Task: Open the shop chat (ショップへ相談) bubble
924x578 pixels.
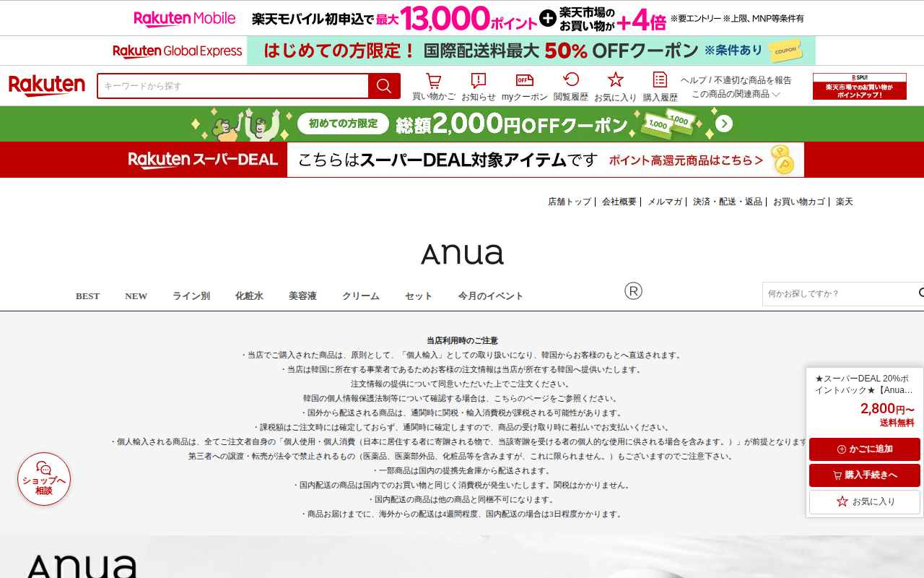Action: 44,479
